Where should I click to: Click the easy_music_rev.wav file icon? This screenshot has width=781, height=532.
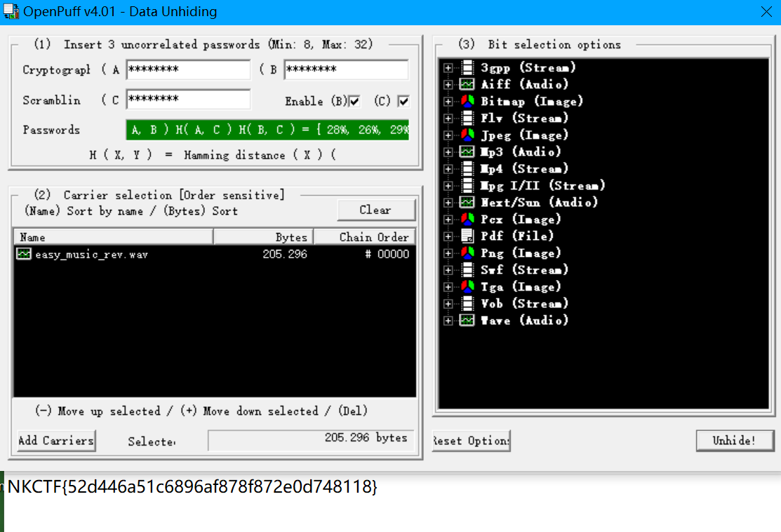[x=23, y=254]
